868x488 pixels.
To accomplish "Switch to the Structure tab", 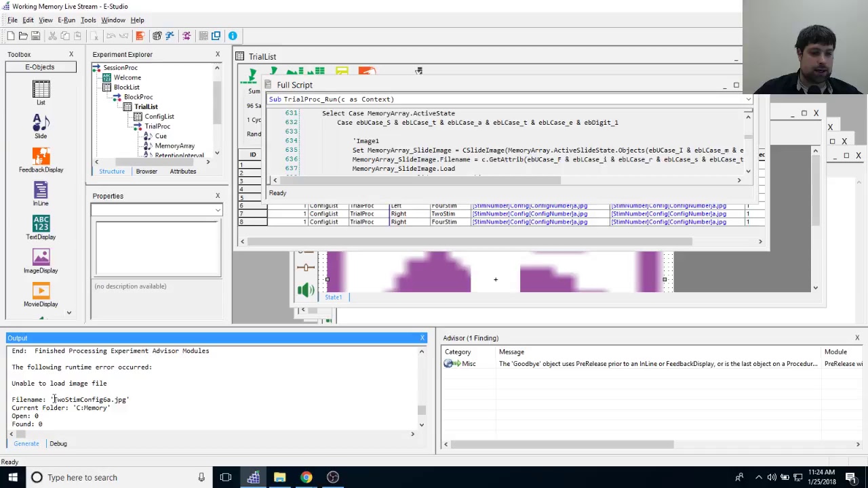I will tap(112, 171).
